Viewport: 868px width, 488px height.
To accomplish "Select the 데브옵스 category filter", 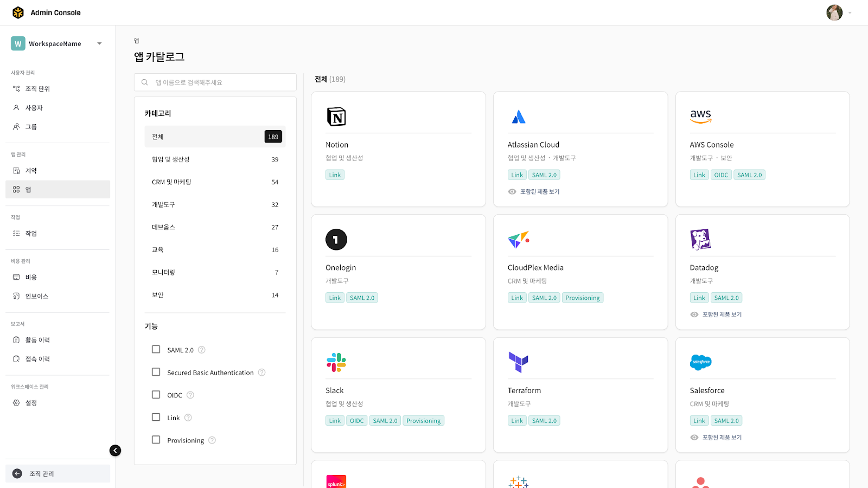I will [215, 227].
